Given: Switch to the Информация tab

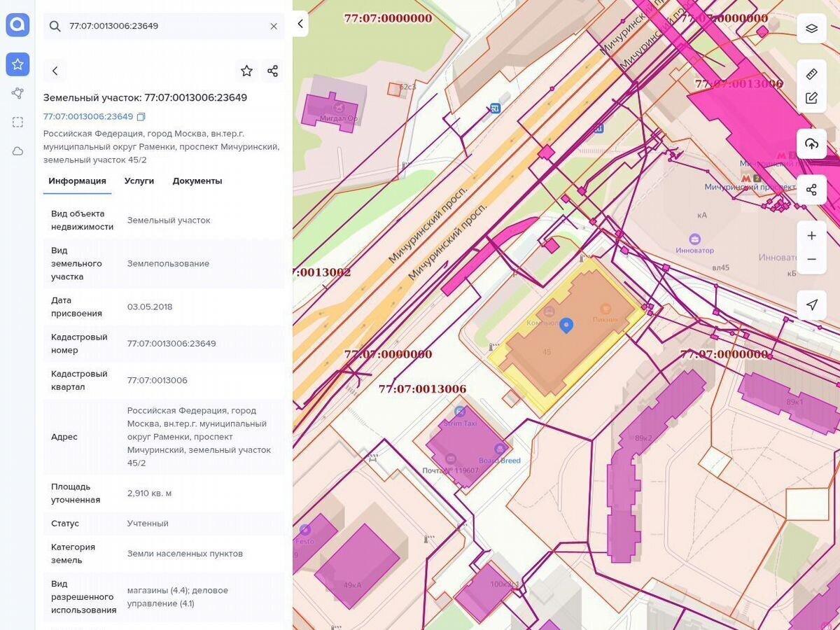Looking at the screenshot, I should tap(77, 181).
